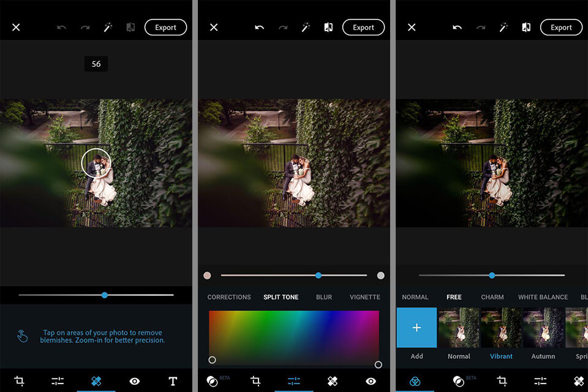
Task: Open the CHARM filter category
Action: click(492, 297)
